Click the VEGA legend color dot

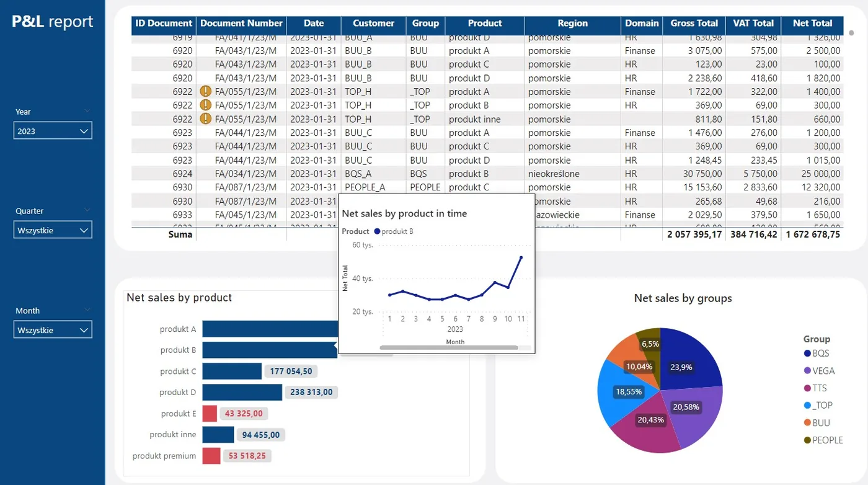[807, 371]
